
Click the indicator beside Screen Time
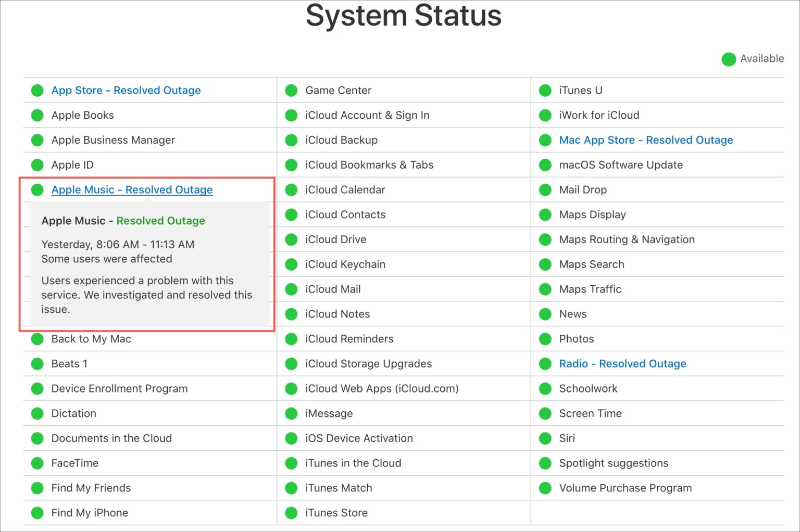[x=545, y=413]
